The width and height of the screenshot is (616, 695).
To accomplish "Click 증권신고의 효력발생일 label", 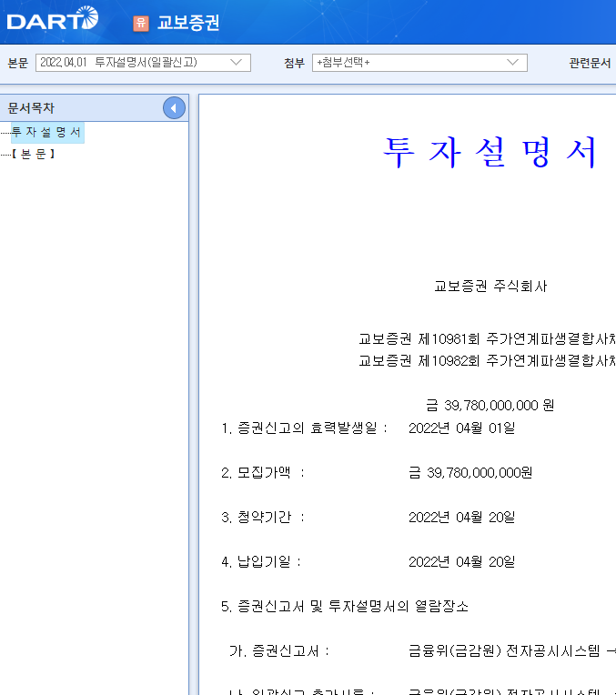I will pyautogui.click(x=304, y=428).
